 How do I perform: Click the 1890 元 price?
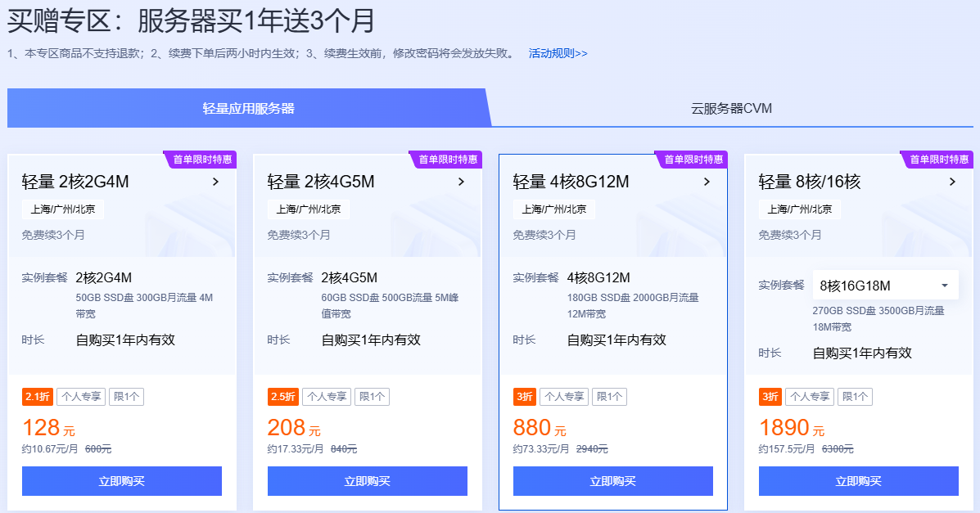coord(792,428)
